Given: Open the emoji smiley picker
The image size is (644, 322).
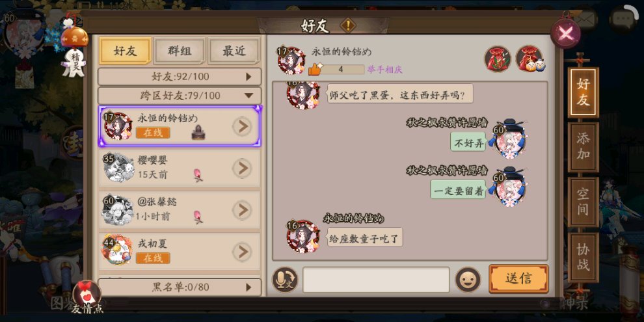Looking at the screenshot, I should click(468, 280).
